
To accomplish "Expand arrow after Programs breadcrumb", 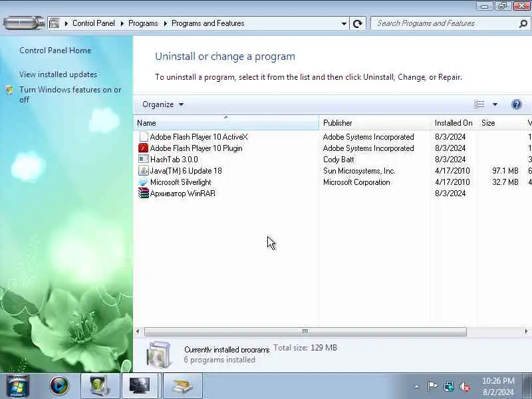I will 165,23.
